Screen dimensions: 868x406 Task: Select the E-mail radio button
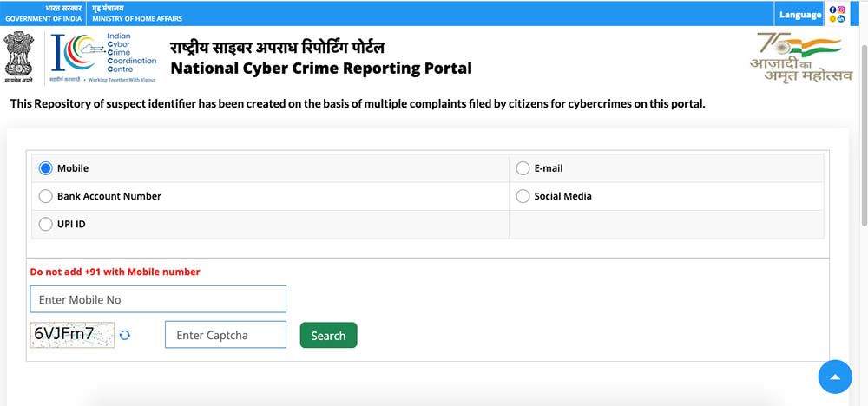(x=523, y=168)
